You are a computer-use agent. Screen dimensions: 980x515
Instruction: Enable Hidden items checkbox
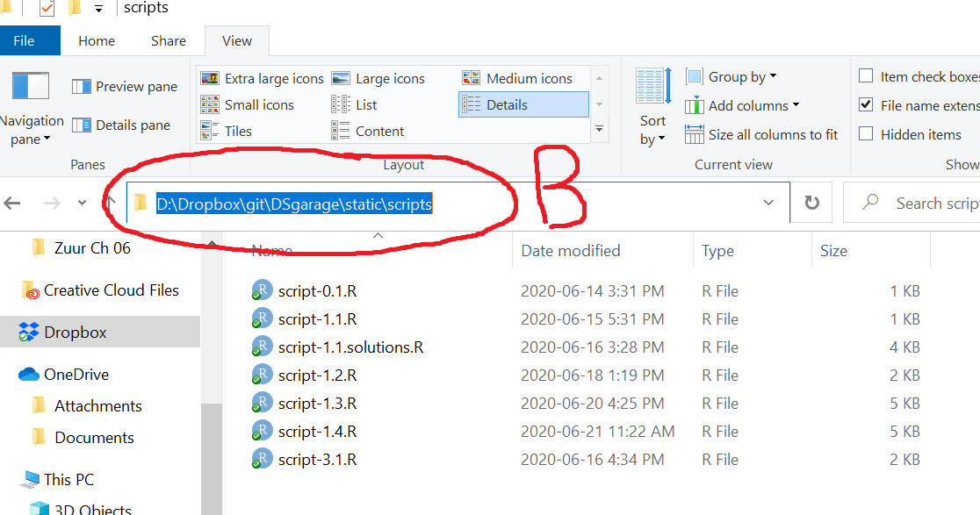[866, 133]
